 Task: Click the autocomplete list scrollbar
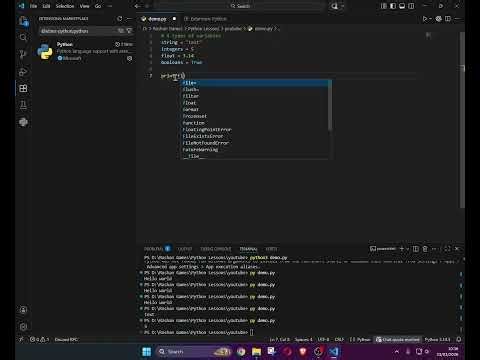point(330,106)
